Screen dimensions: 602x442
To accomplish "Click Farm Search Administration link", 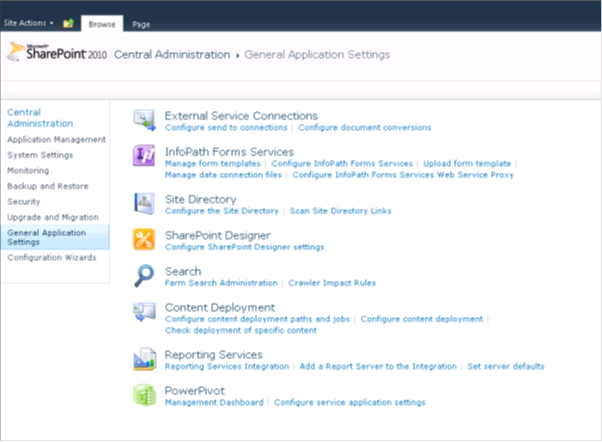I will coord(221,283).
